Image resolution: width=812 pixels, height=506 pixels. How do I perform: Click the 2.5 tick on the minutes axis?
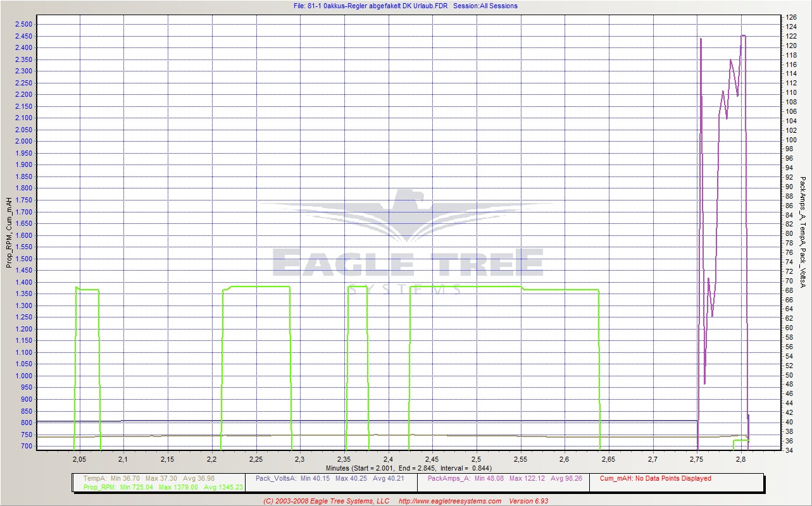point(476,459)
